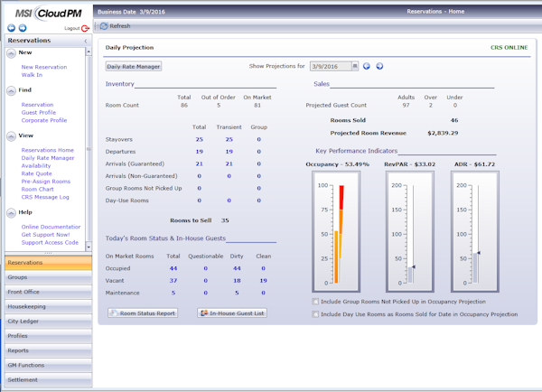This screenshot has width=542, height=392.
Task: Open the New Reservation link
Action: 44,67
